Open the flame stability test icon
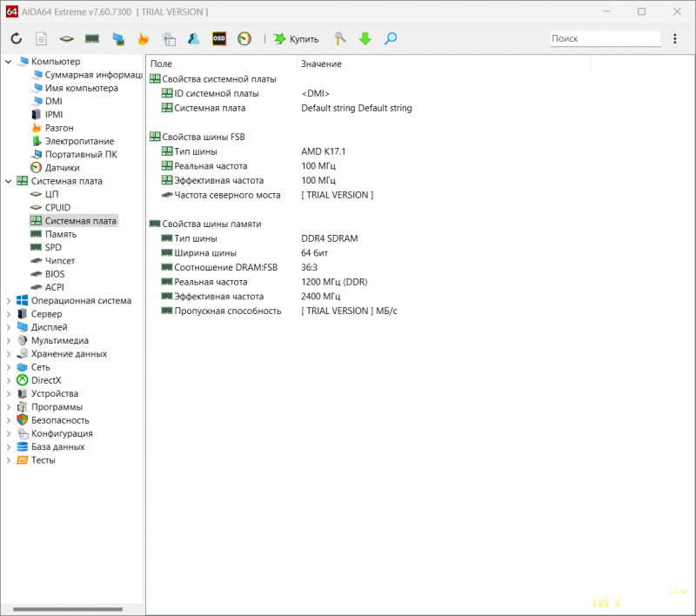 [143, 38]
